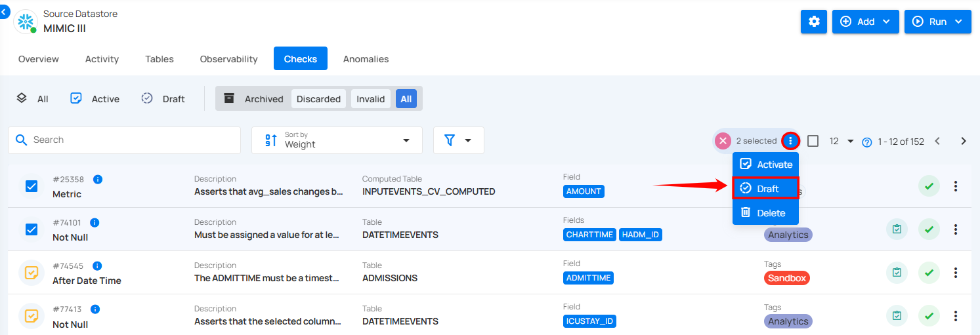
Task: Click clipboard check icon on #74101 row
Action: [897, 229]
